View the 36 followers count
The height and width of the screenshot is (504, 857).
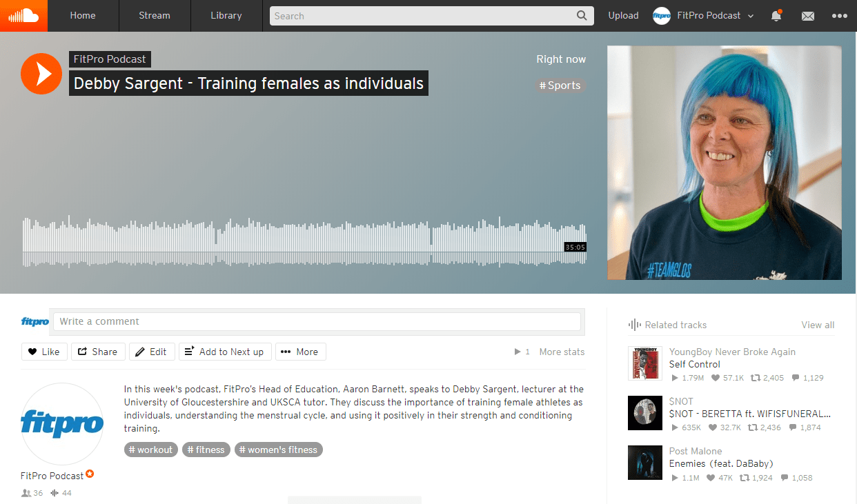(x=32, y=493)
